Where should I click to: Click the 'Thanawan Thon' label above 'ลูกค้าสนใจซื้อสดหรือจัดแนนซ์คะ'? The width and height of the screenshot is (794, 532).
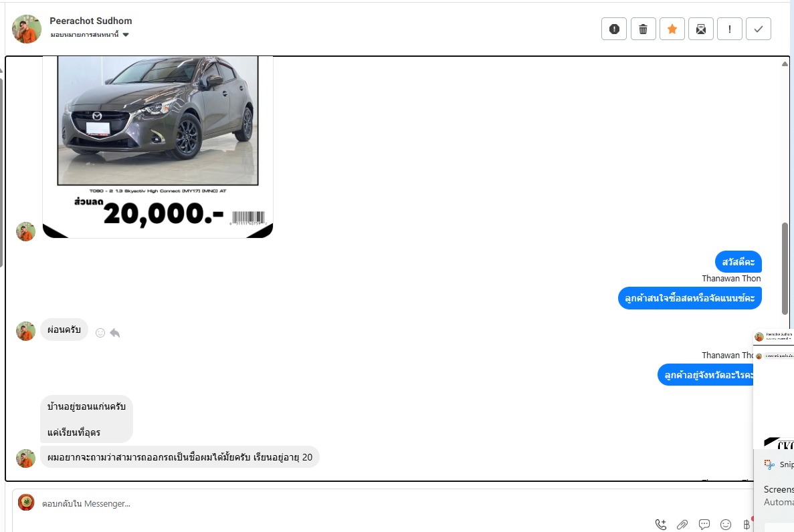(731, 279)
